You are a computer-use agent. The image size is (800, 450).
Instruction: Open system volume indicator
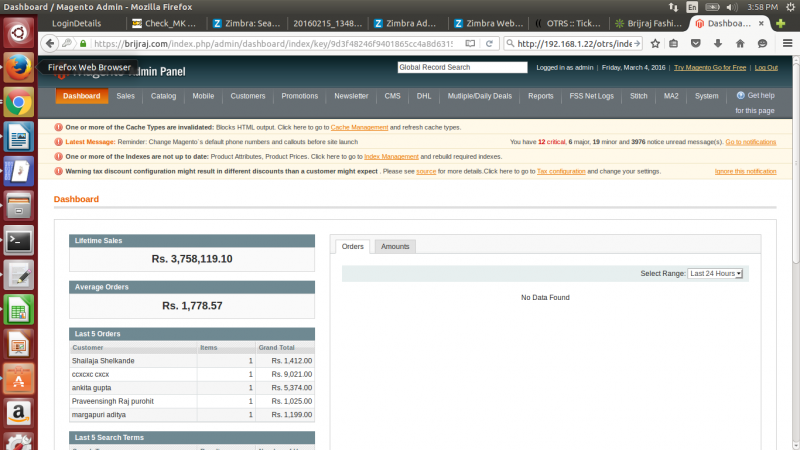[x=732, y=7]
